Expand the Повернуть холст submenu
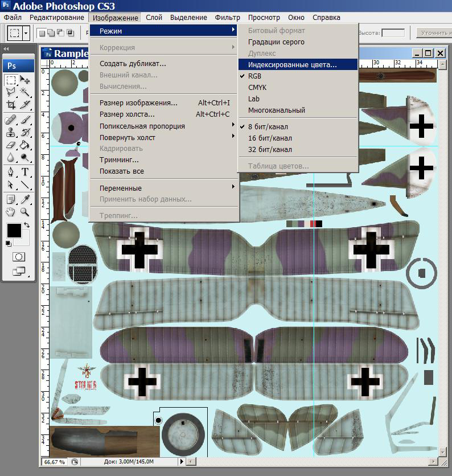 [x=163, y=138]
